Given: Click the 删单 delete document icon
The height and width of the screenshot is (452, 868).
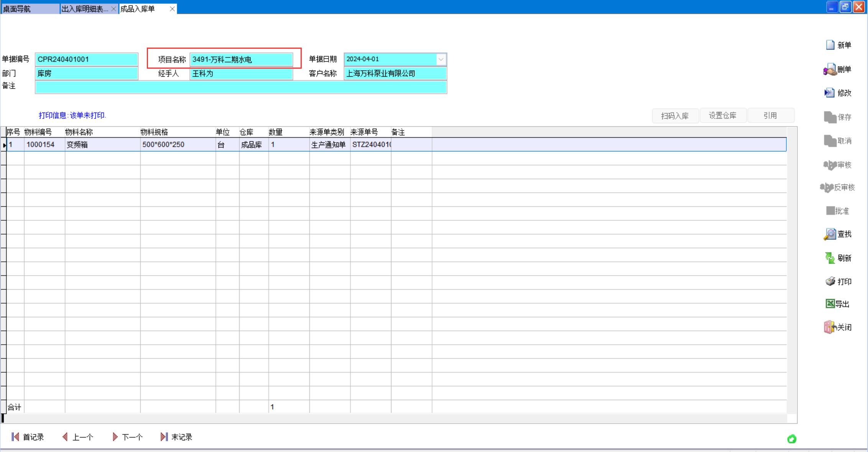Looking at the screenshot, I should point(830,69).
